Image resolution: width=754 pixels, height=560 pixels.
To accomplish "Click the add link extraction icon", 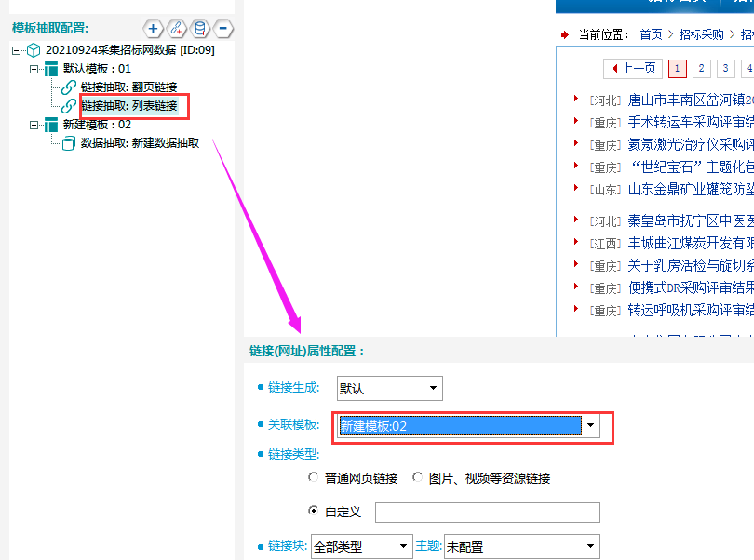I will [x=177, y=29].
